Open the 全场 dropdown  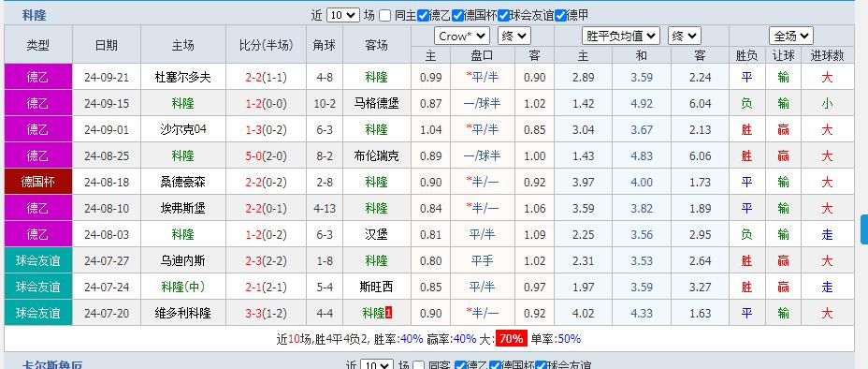click(791, 36)
